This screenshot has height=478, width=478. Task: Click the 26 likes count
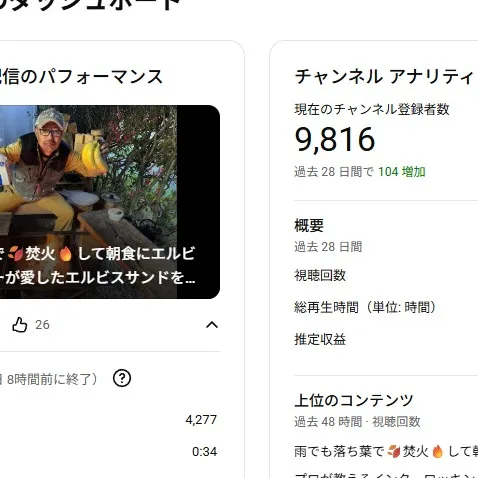click(42, 325)
